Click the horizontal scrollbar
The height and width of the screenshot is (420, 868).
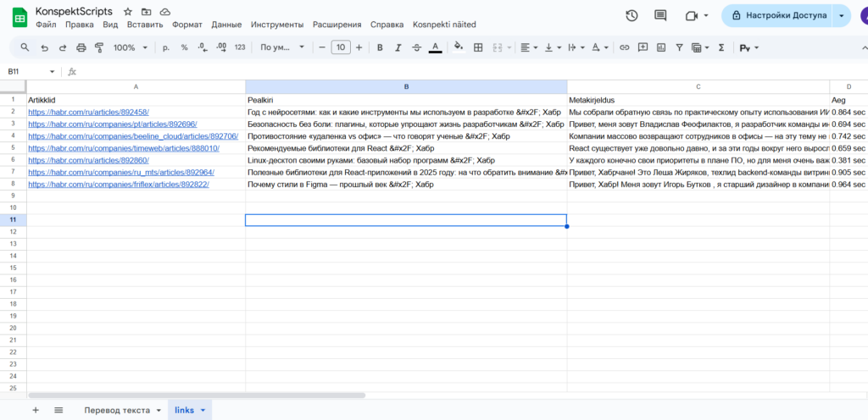(197, 395)
